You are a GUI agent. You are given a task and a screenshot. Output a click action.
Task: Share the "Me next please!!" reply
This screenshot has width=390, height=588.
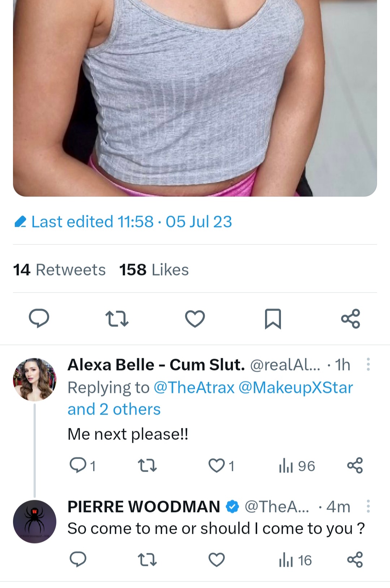(x=355, y=466)
